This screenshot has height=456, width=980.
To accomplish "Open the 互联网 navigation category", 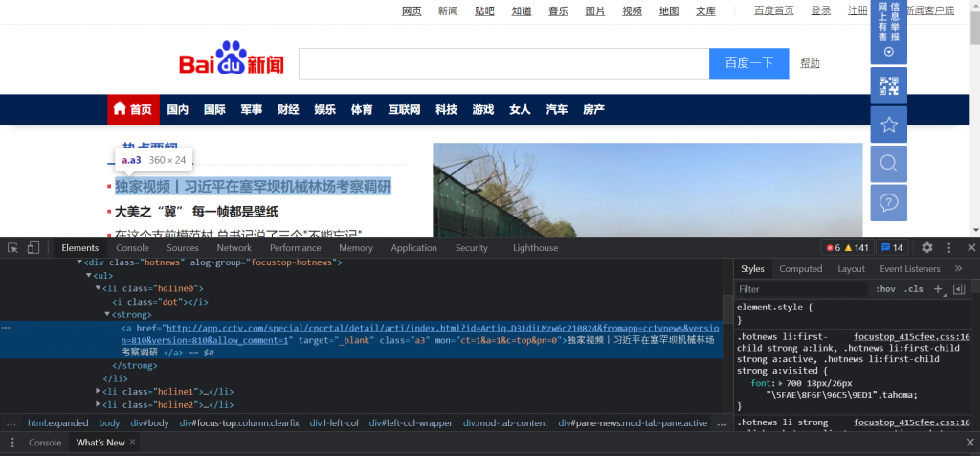I will pyautogui.click(x=404, y=109).
